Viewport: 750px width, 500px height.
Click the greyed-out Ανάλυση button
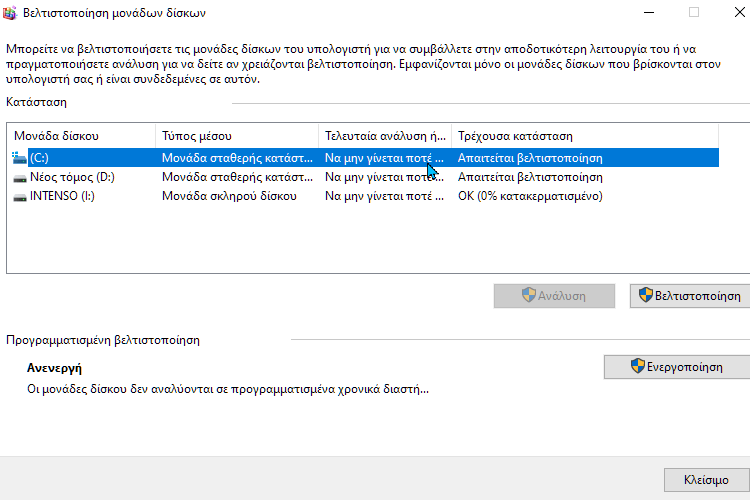(x=554, y=296)
